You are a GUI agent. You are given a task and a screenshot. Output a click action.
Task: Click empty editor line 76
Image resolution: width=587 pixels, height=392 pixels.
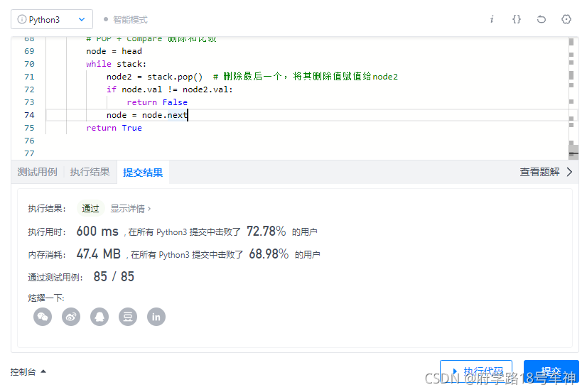tap(307, 141)
